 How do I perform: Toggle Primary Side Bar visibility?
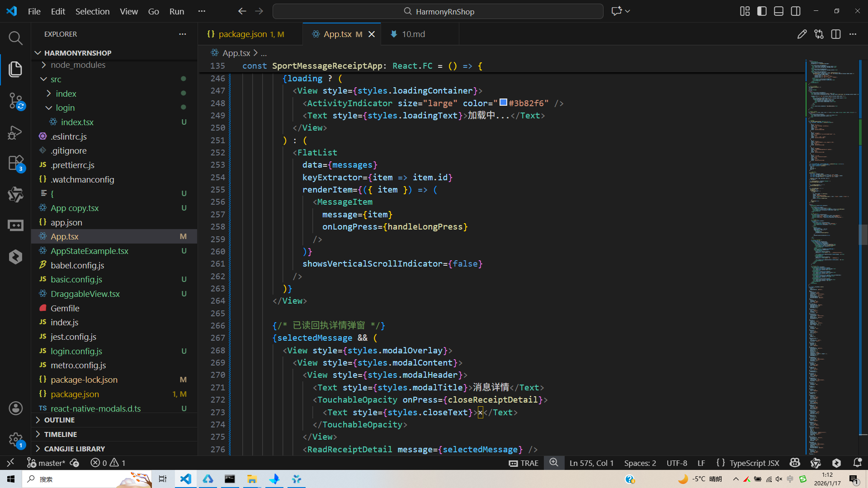click(x=762, y=11)
